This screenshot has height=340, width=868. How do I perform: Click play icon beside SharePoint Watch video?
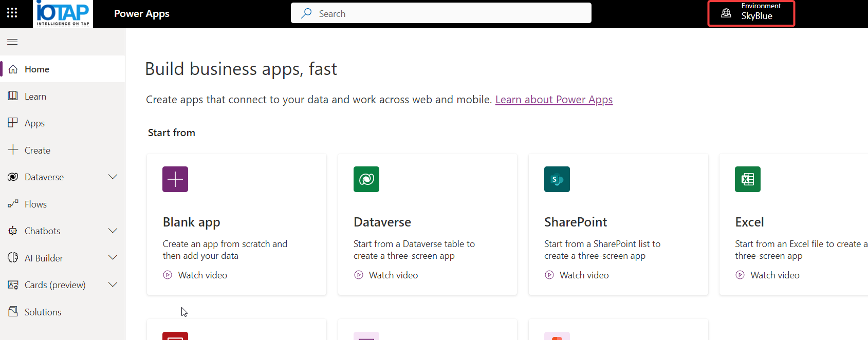coord(549,275)
